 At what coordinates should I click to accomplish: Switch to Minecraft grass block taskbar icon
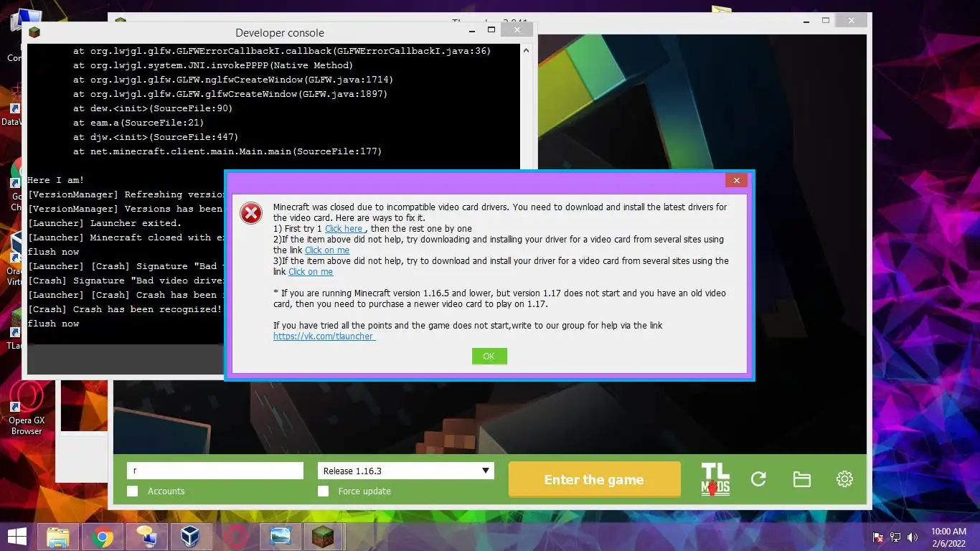coord(324,537)
